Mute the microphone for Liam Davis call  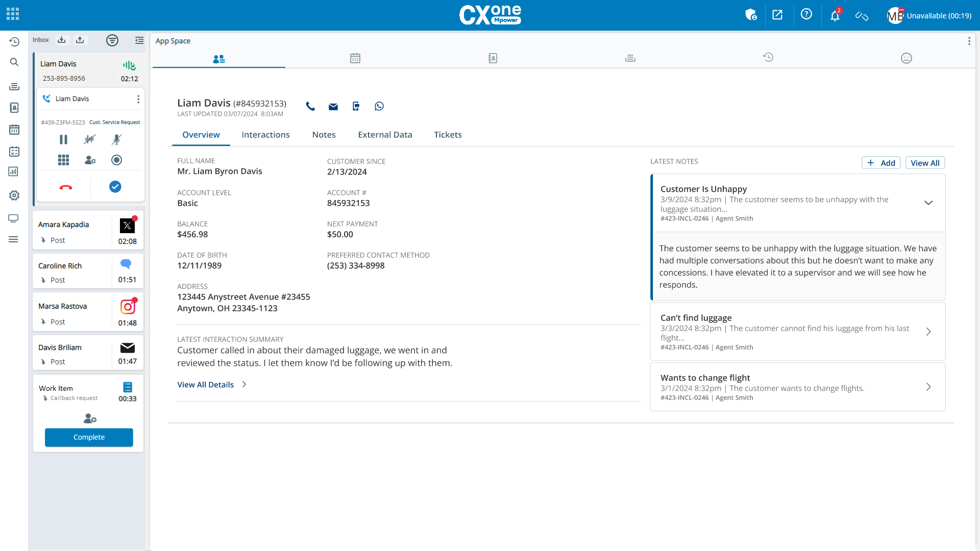coord(116,139)
